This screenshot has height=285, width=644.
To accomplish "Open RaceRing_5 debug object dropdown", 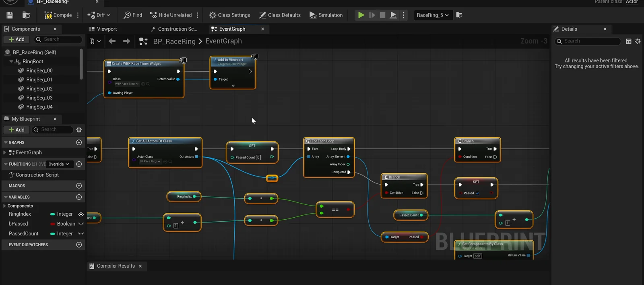I will pos(432,15).
